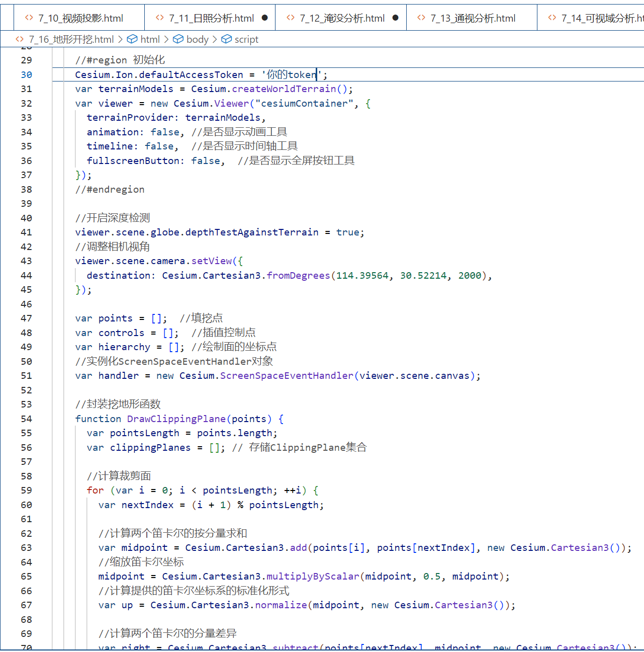This screenshot has height=652, width=644.
Task: Select line number 30 in the gutter
Action: click(x=26, y=74)
